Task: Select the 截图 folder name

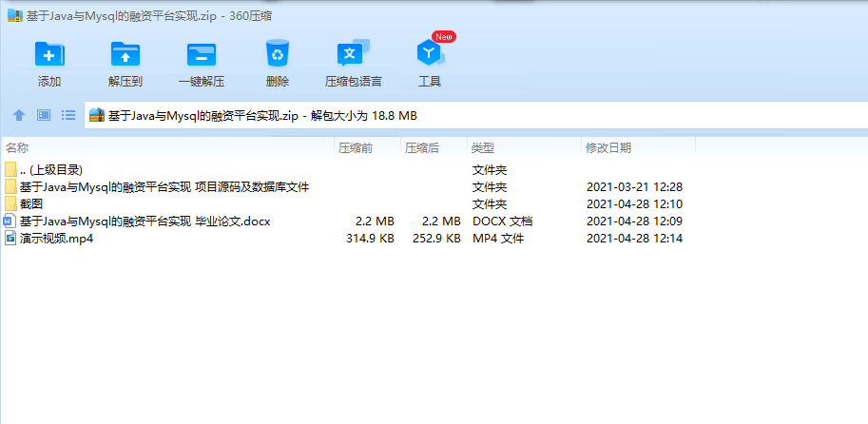Action: [31, 204]
